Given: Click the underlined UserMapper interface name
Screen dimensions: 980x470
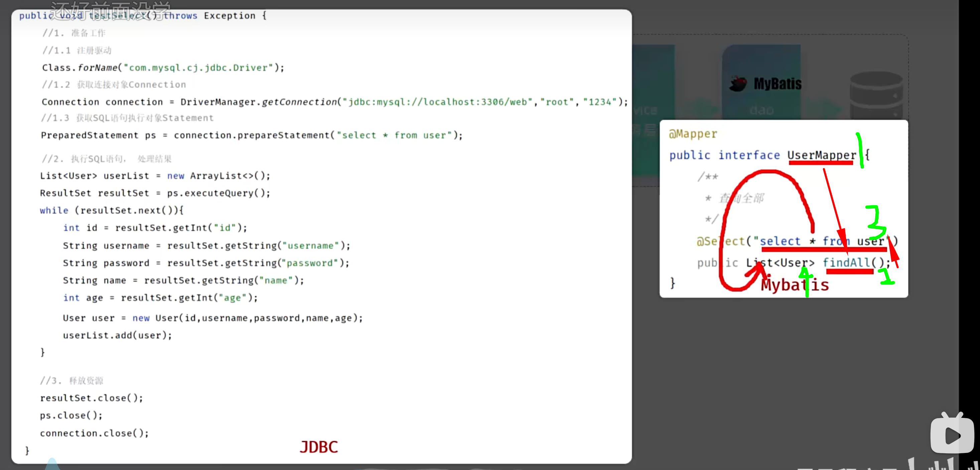Looking at the screenshot, I should [821, 155].
